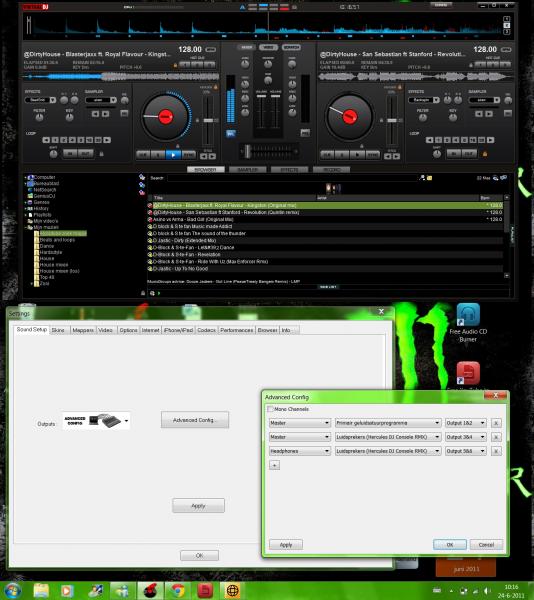This screenshot has height=600, width=534.
Task: Remove the Headphones row with its X button
Action: click(496, 451)
